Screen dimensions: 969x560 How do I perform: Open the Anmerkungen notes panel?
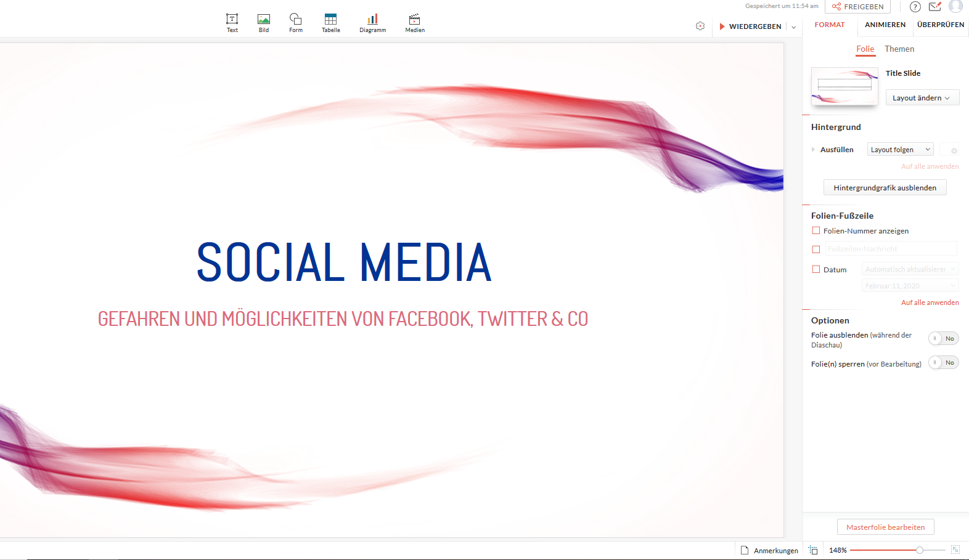click(769, 551)
